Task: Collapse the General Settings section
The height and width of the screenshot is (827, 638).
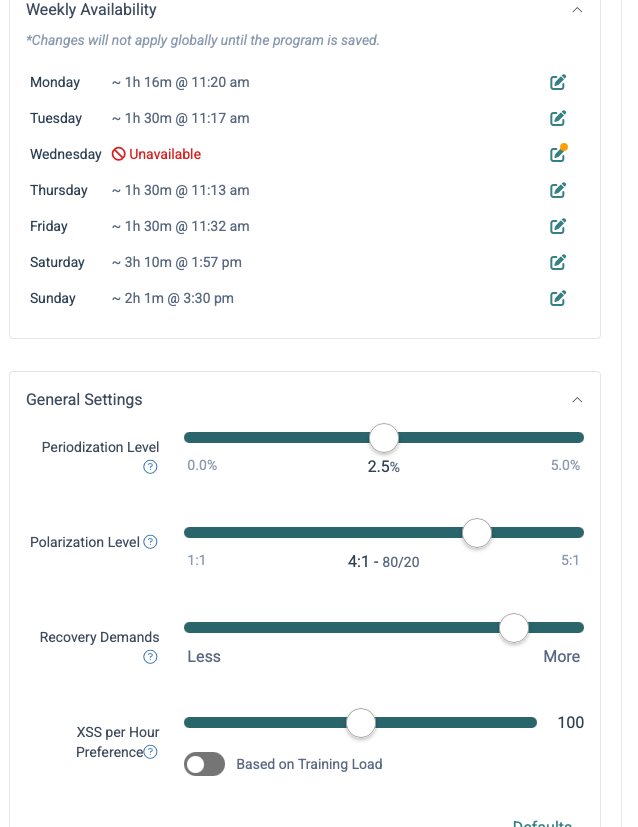Action: 577,400
